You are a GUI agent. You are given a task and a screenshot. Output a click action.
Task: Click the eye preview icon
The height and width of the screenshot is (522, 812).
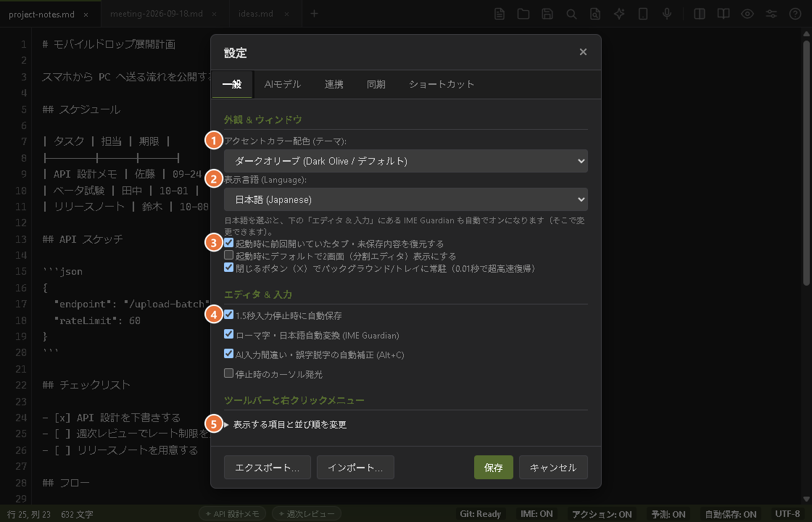pyautogui.click(x=747, y=14)
